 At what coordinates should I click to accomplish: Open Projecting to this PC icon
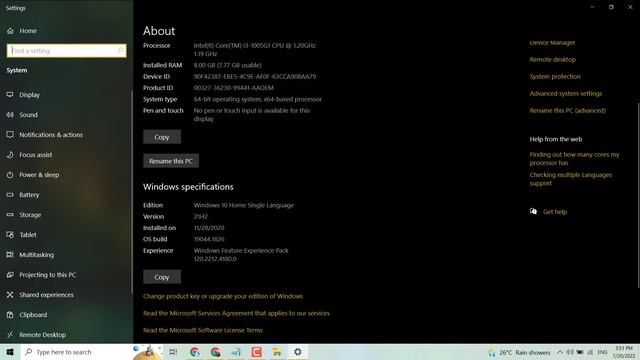(x=10, y=275)
